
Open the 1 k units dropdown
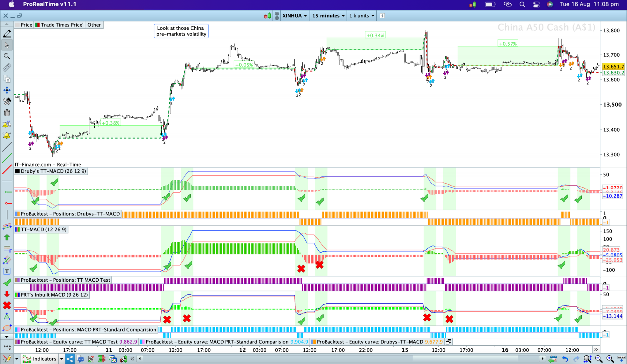tap(362, 16)
